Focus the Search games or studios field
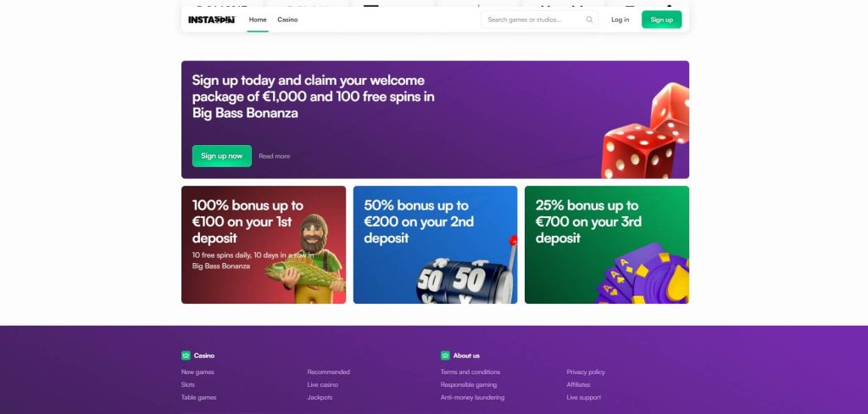Screen dimensions: 868x414 coord(534,20)
